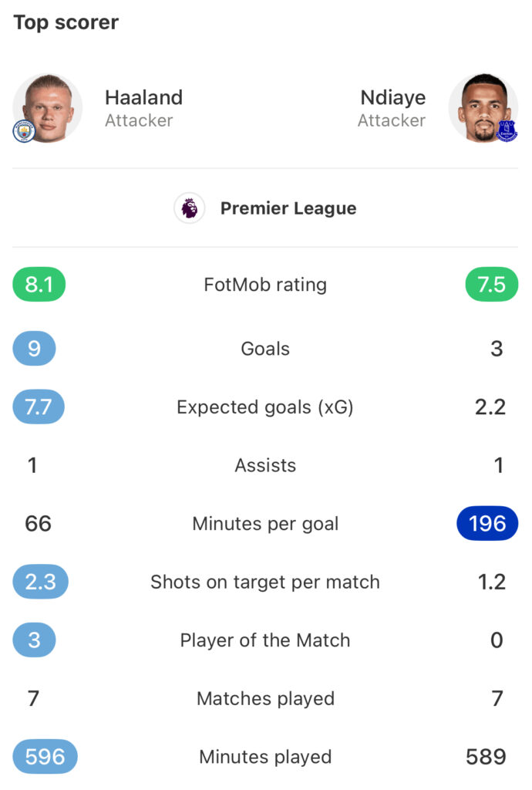The image size is (532, 790).
Task: Click Haaland's 3 Player of the Match badge
Action: click(34, 640)
